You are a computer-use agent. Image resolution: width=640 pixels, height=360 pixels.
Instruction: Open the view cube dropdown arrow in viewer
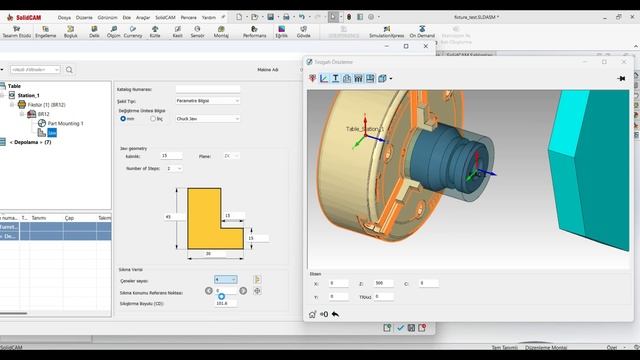point(391,78)
